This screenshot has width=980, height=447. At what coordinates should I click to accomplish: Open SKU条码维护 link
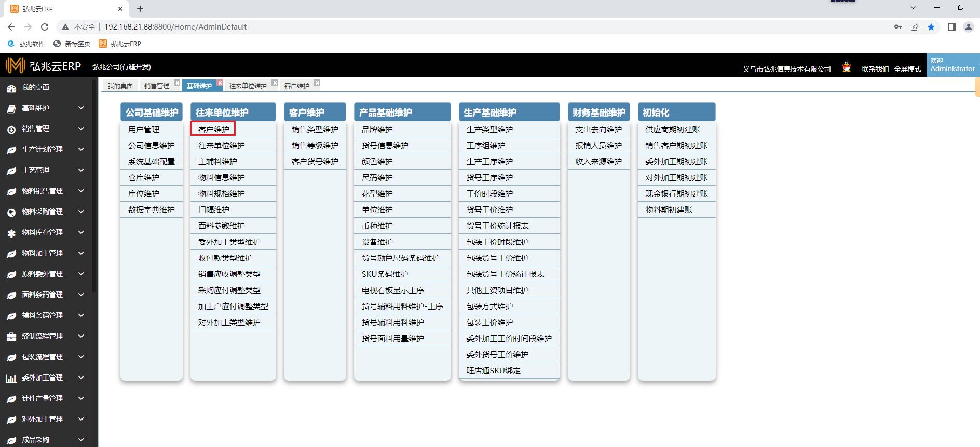click(x=385, y=274)
